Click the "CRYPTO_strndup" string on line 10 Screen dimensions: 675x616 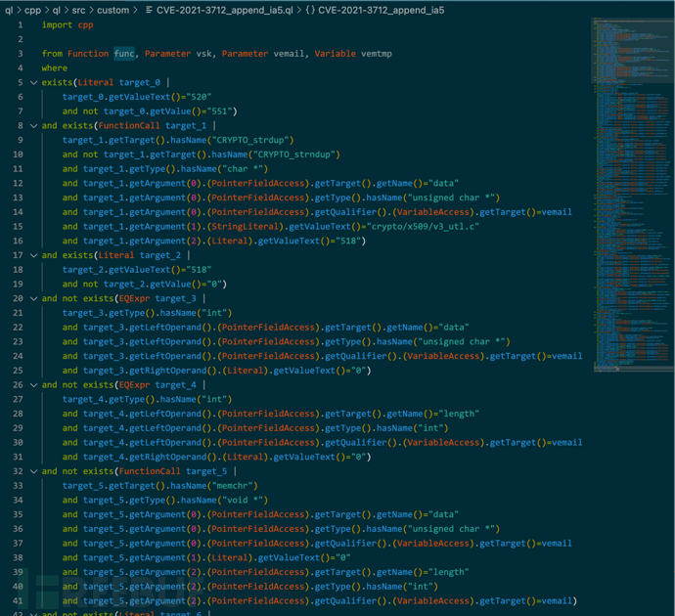[x=294, y=154]
